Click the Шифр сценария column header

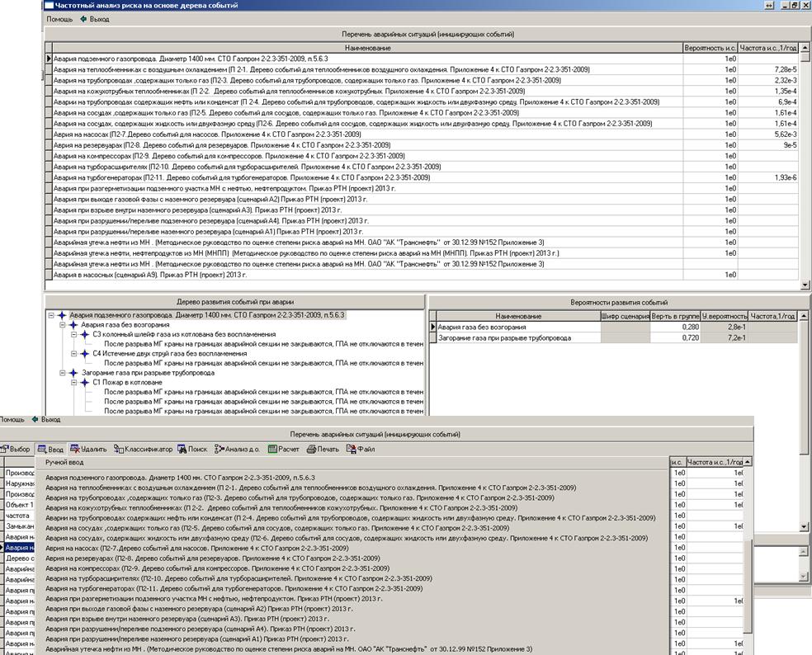coord(624,316)
